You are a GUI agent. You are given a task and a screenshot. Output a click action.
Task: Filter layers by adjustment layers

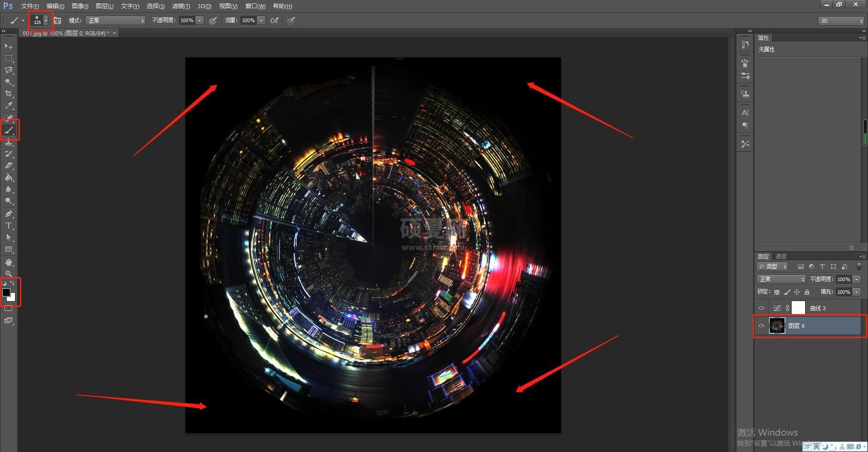[811, 267]
